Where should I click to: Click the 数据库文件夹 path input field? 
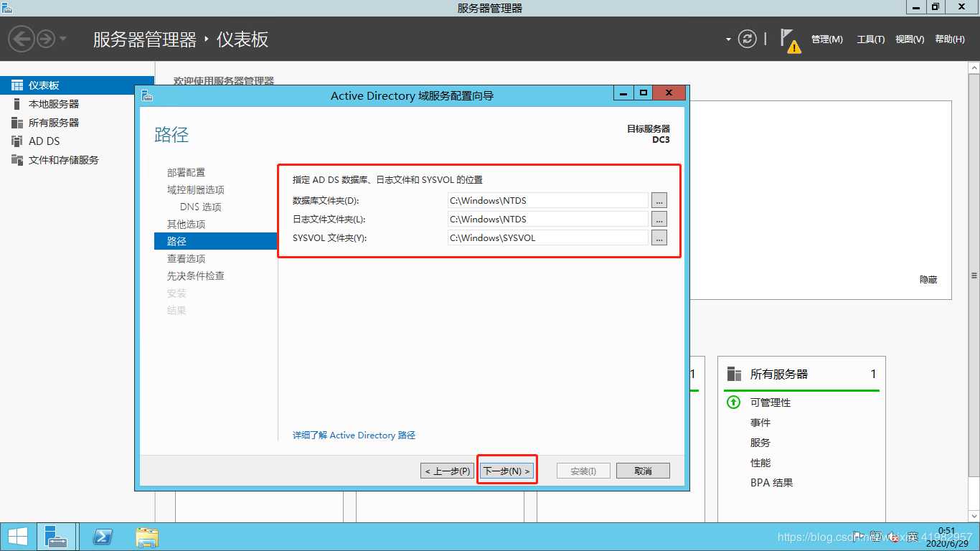click(x=547, y=200)
